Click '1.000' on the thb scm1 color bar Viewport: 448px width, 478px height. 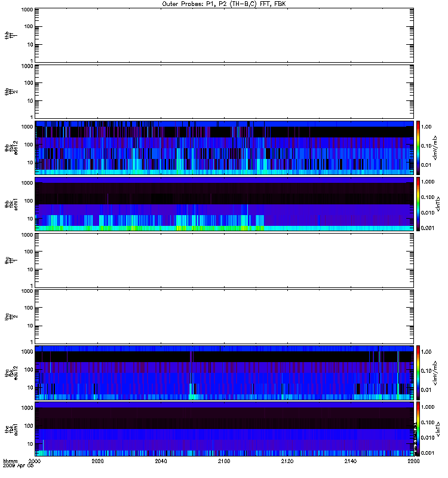click(x=428, y=182)
